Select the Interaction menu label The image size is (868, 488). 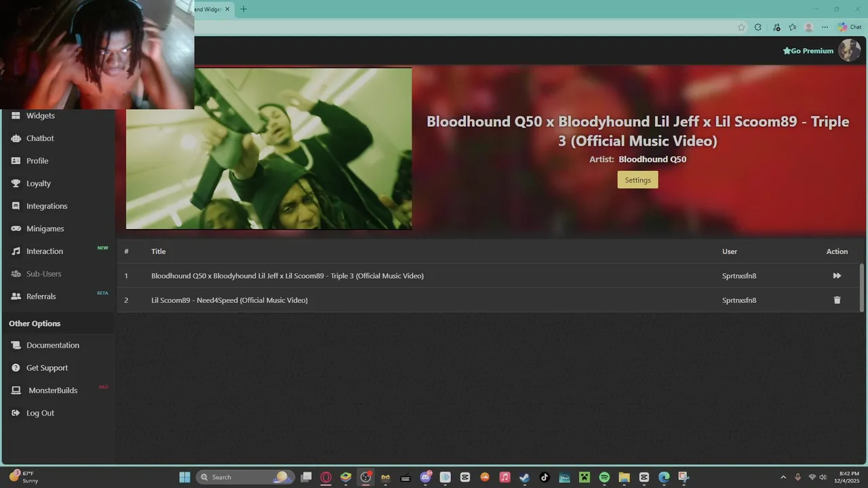click(45, 251)
